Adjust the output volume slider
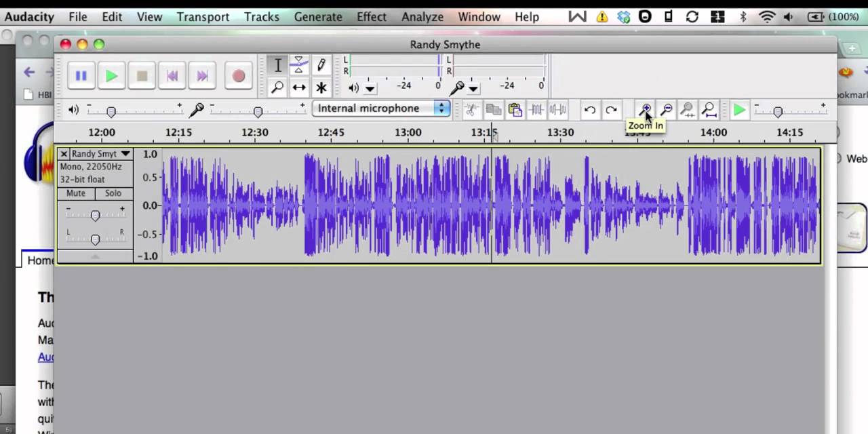This screenshot has width=868, height=434. (x=134, y=111)
